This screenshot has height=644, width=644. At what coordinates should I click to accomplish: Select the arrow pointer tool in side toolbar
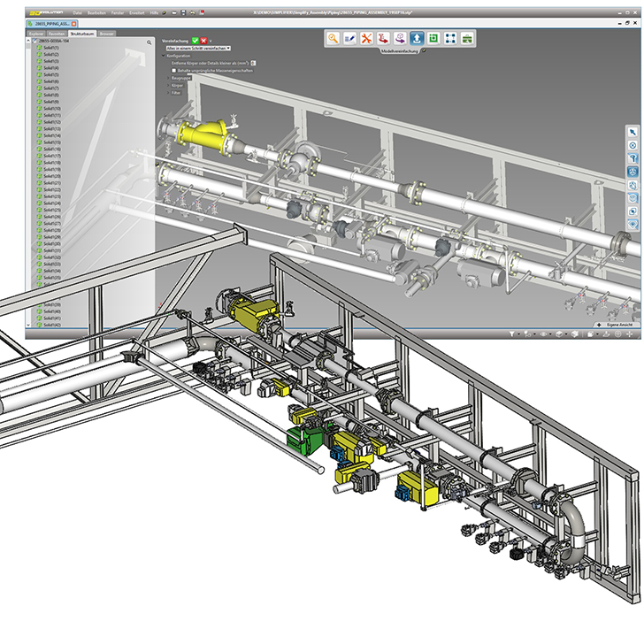[x=632, y=132]
